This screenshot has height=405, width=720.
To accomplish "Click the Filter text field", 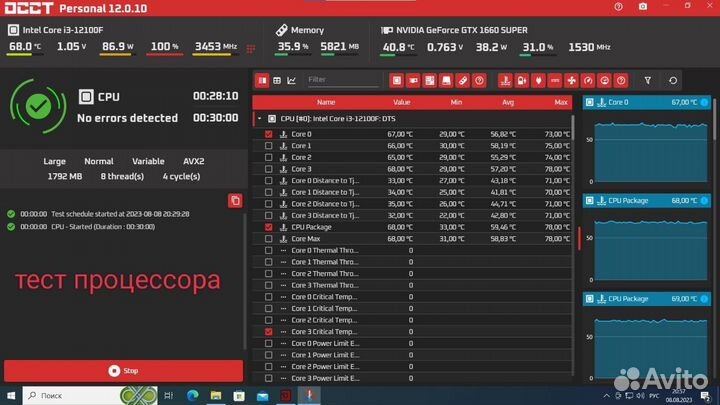I will (x=343, y=80).
